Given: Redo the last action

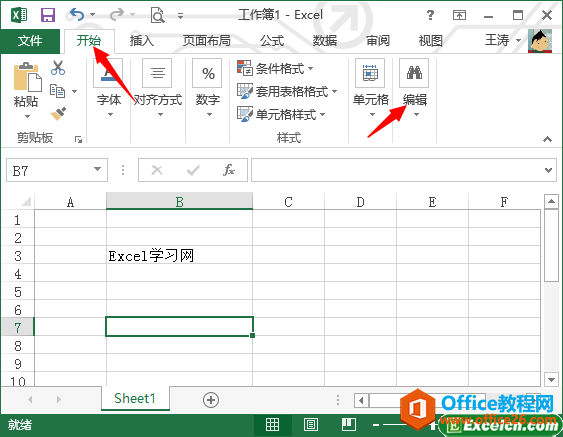Looking at the screenshot, I should [117, 15].
